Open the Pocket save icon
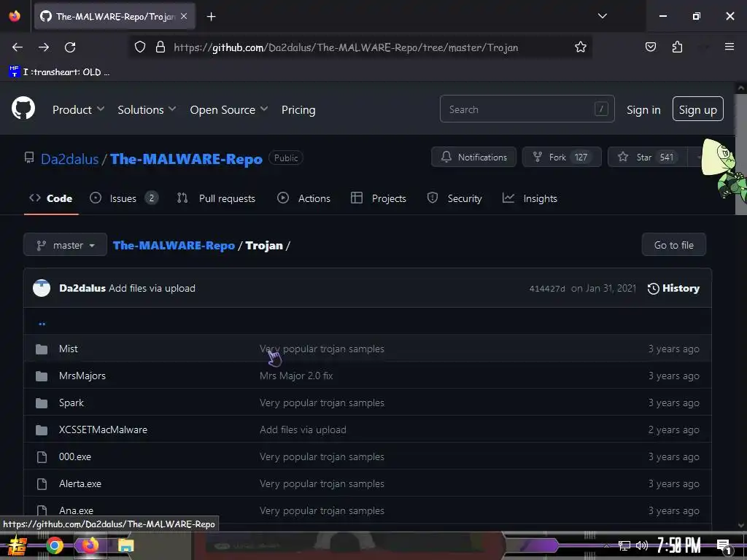This screenshot has width=747, height=560. [650, 47]
